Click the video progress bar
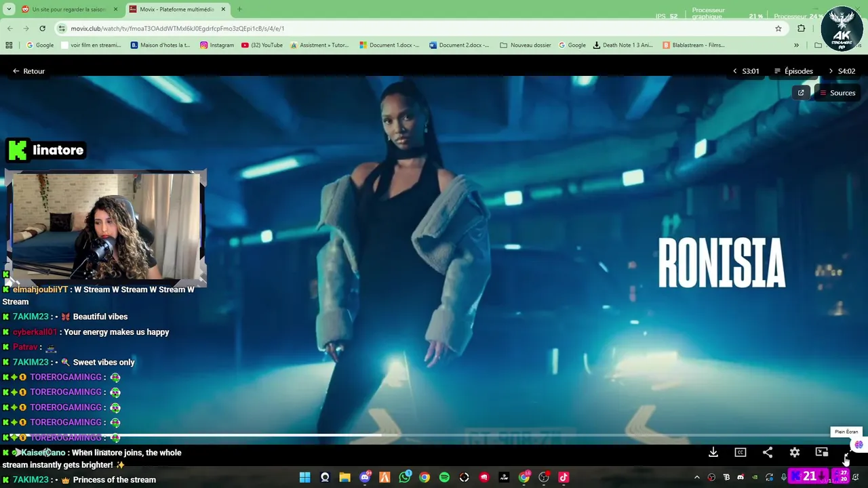This screenshot has width=868, height=488. (x=434, y=436)
